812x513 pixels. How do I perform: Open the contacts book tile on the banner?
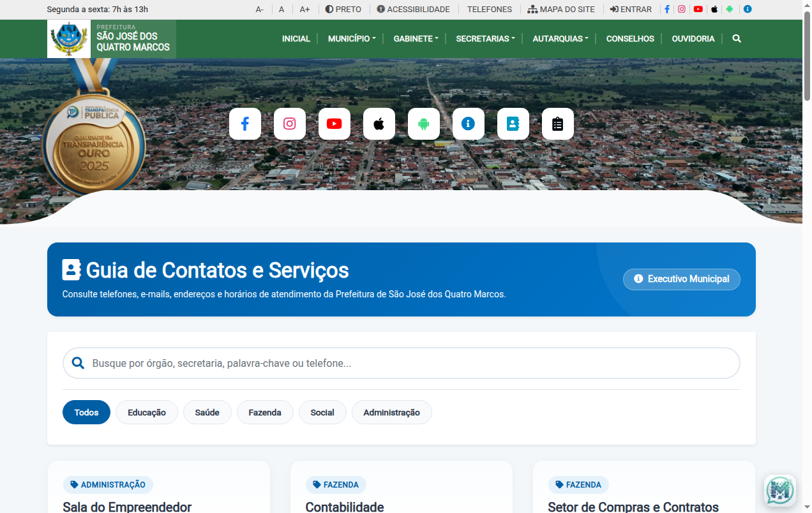[x=513, y=124]
